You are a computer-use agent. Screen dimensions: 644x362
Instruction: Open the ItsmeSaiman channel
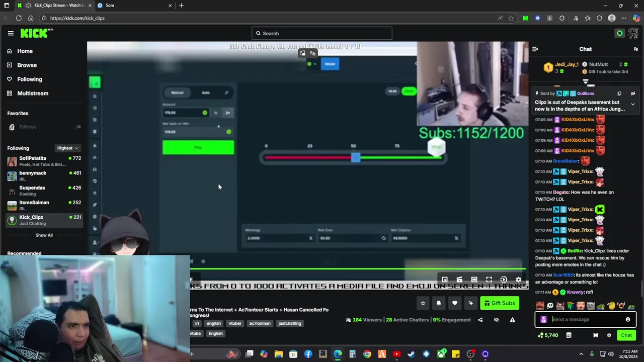point(44,205)
